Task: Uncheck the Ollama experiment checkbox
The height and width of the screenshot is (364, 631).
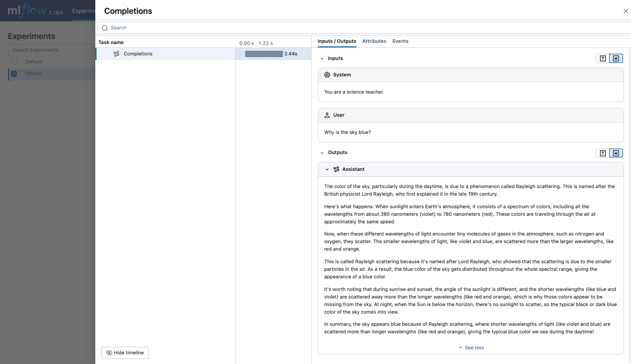Action: click(14, 73)
